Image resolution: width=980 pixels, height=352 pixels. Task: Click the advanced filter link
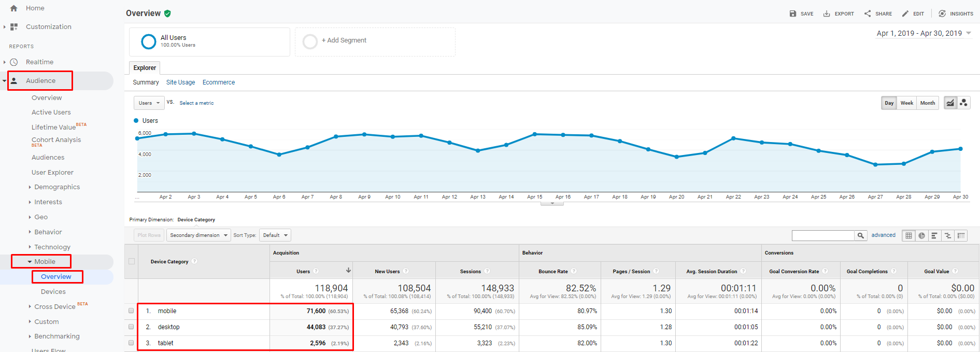point(883,235)
